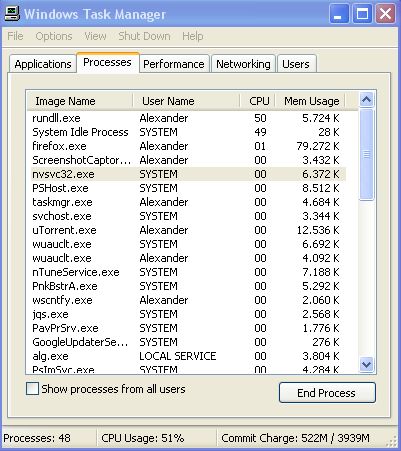Select the wscntfy.exe process
401x451 pixels.
[188, 300]
